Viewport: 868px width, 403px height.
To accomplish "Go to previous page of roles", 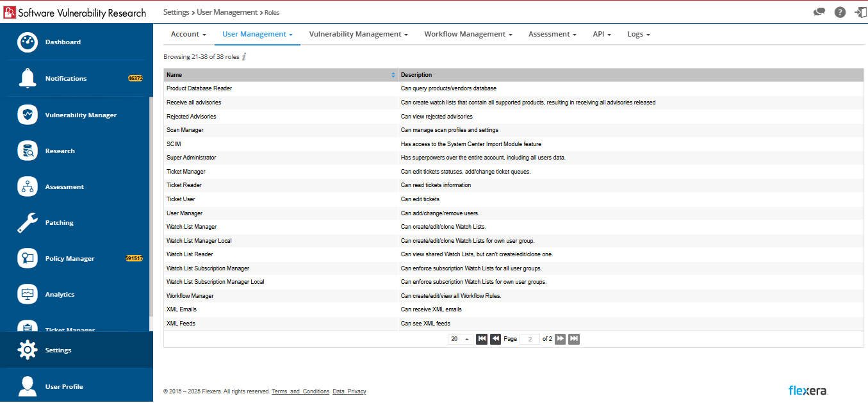I will (x=495, y=339).
